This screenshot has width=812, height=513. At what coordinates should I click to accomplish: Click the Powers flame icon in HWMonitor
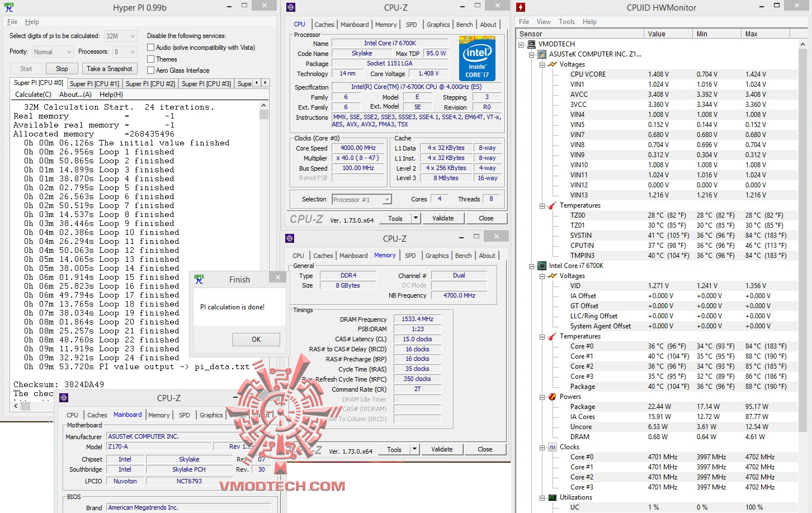(553, 397)
